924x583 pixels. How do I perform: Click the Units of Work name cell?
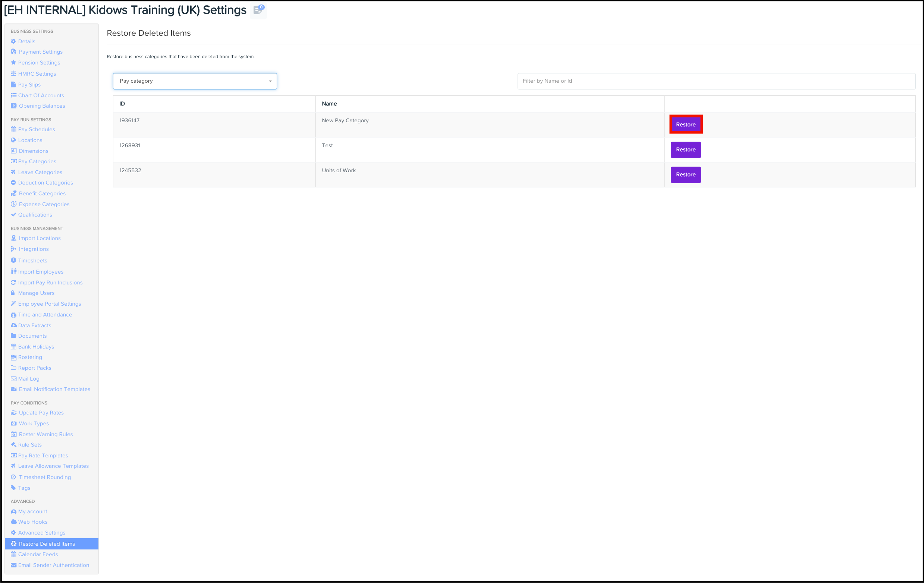(490, 174)
